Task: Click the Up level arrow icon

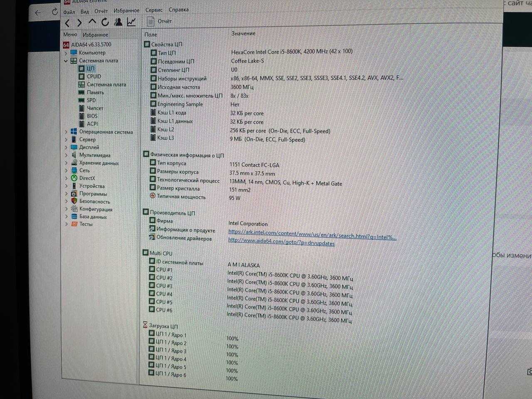Action: 92,22
